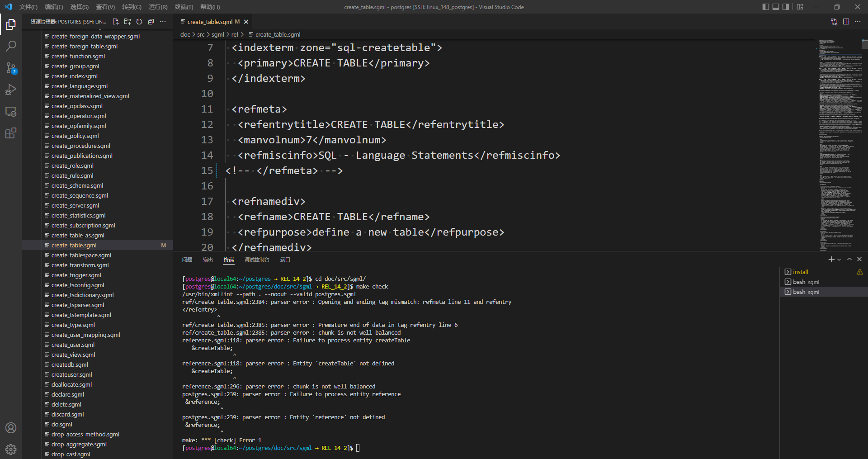Click the editor vertical scrollbar thumb
The width and height of the screenshot is (868, 459).
pyautogui.click(x=865, y=44)
